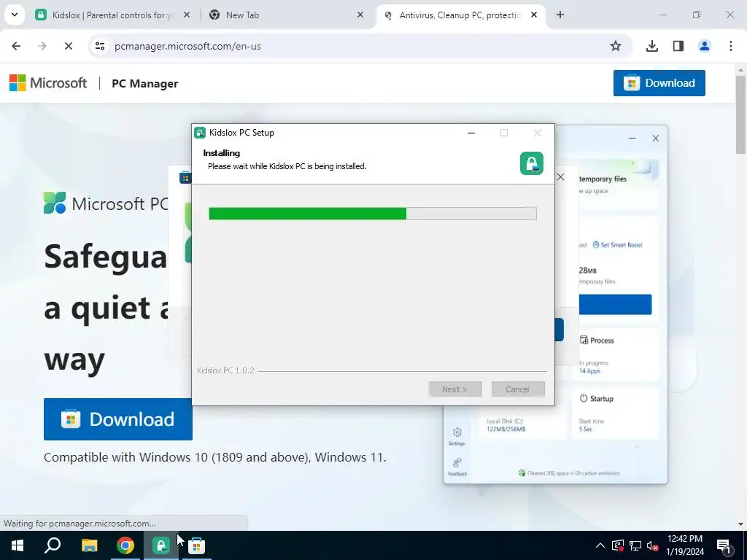Open the tab search dropdown chevron
The image size is (747, 560).
tap(15, 15)
